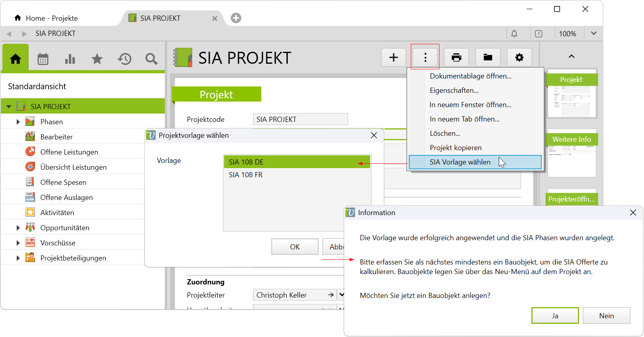Click the search magnifier icon

(x=151, y=59)
